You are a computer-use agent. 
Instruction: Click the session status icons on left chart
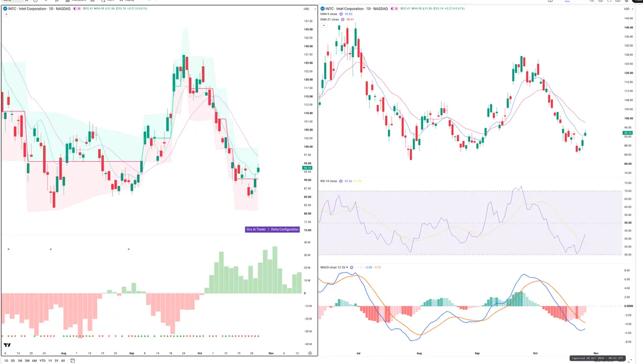(78, 9)
